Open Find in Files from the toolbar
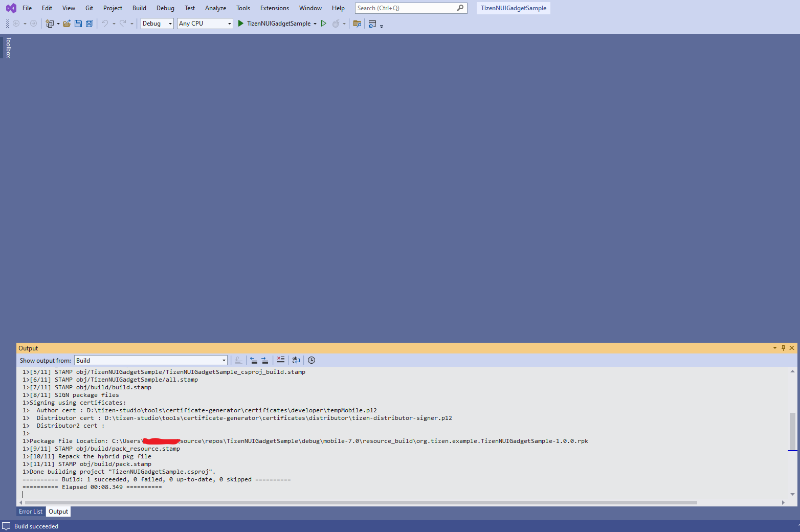The height and width of the screenshot is (532, 800). coord(357,24)
